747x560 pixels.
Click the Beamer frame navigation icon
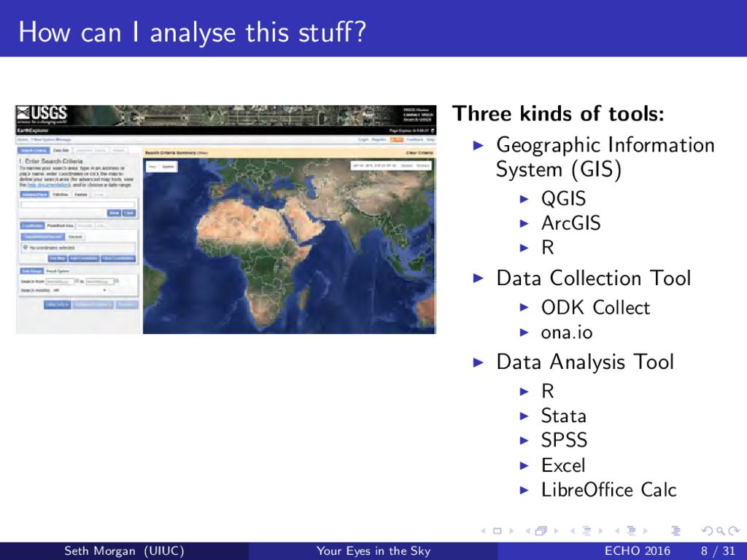(x=541, y=532)
